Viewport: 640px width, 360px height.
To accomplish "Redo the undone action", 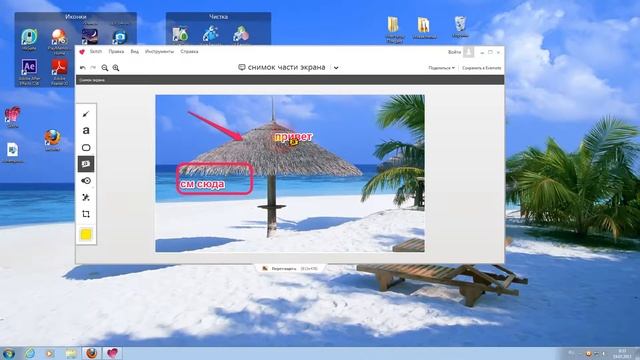I will click(93, 68).
